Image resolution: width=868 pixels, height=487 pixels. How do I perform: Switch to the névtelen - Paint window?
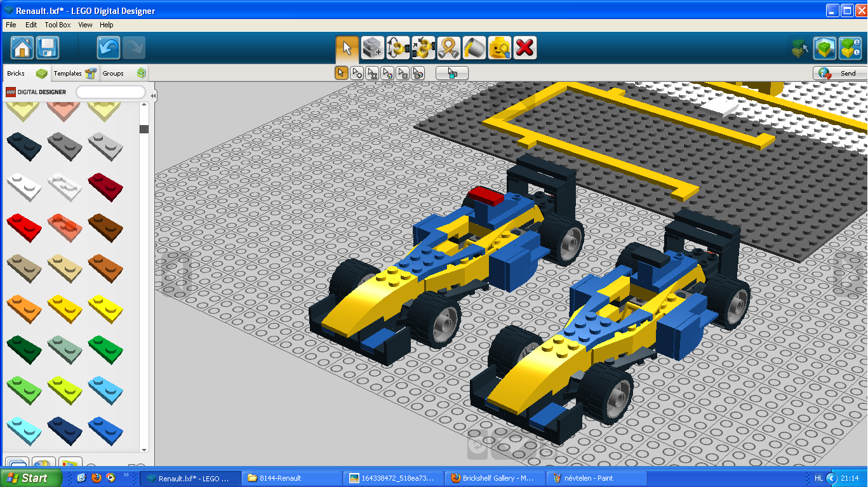(597, 478)
